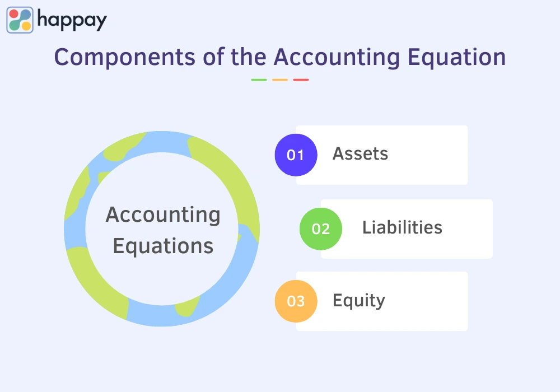Choose the Equity item
The height and width of the screenshot is (392, 560).
click(x=359, y=301)
